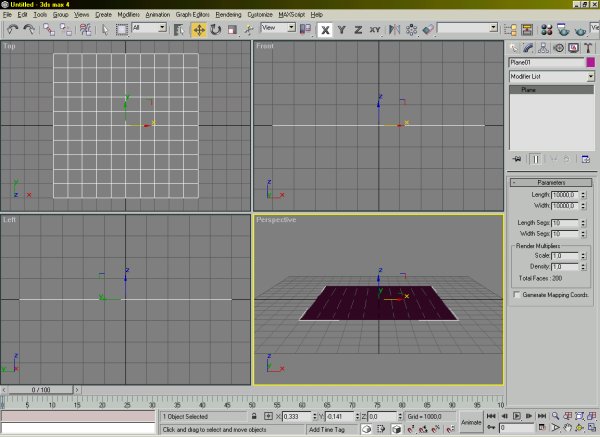The image size is (600, 437).
Task: Open the Graph Editors menu
Action: (x=190, y=16)
